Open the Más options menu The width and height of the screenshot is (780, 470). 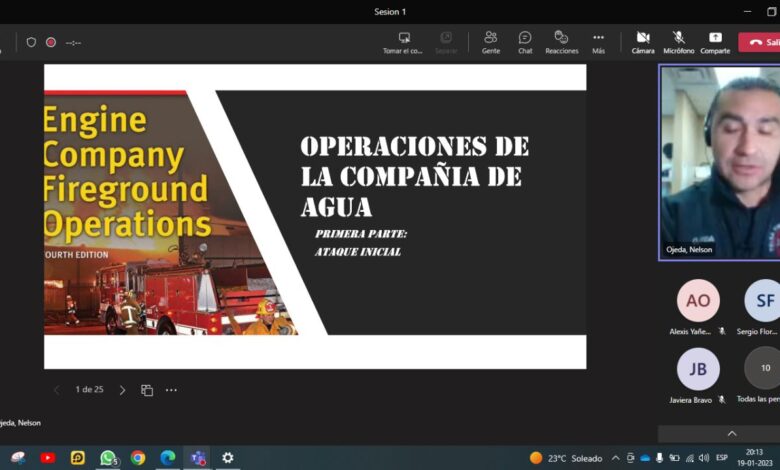[598, 42]
